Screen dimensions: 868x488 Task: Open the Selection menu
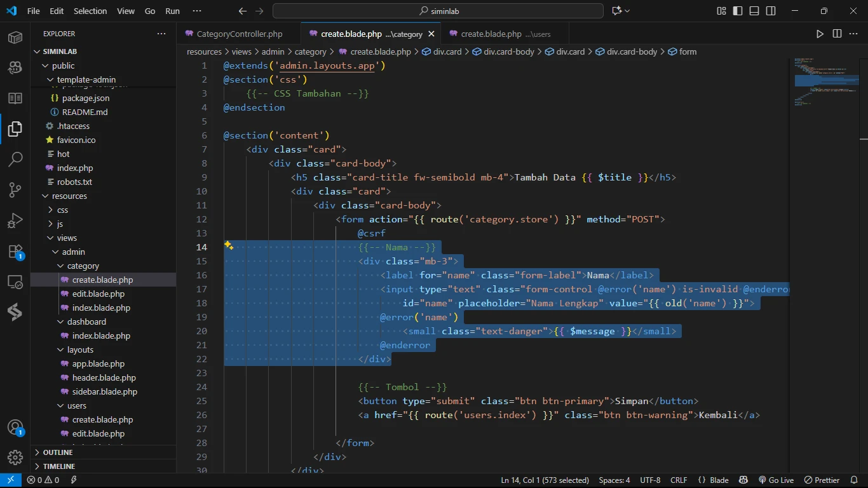coord(90,11)
